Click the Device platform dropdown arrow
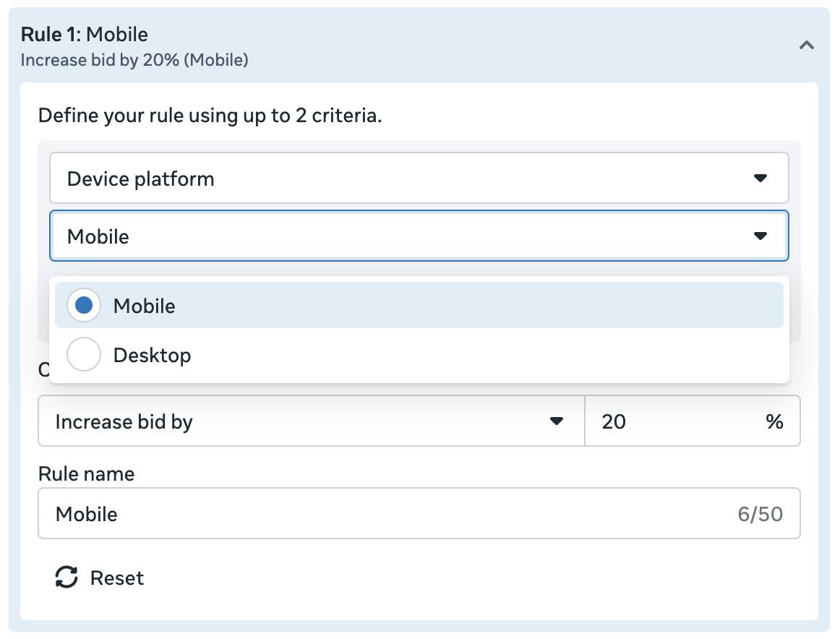This screenshot has height=639, width=840. 760,178
